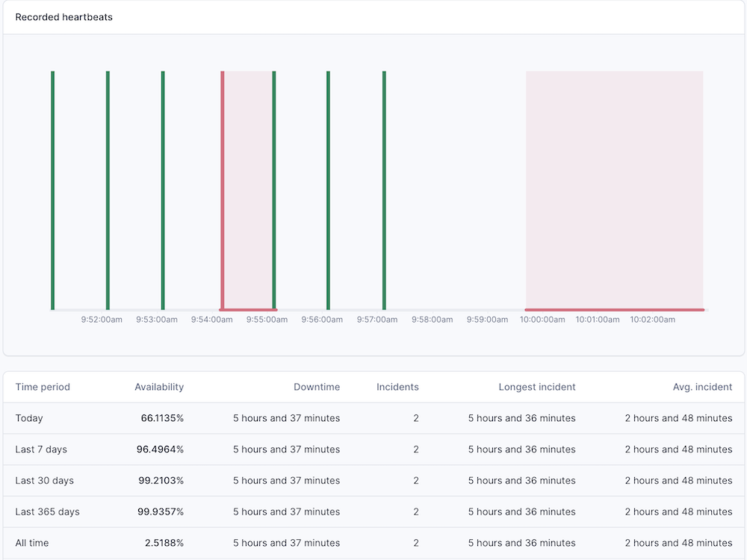The height and width of the screenshot is (560, 747).
Task: Click the 'Availability' column header
Action: (x=159, y=387)
